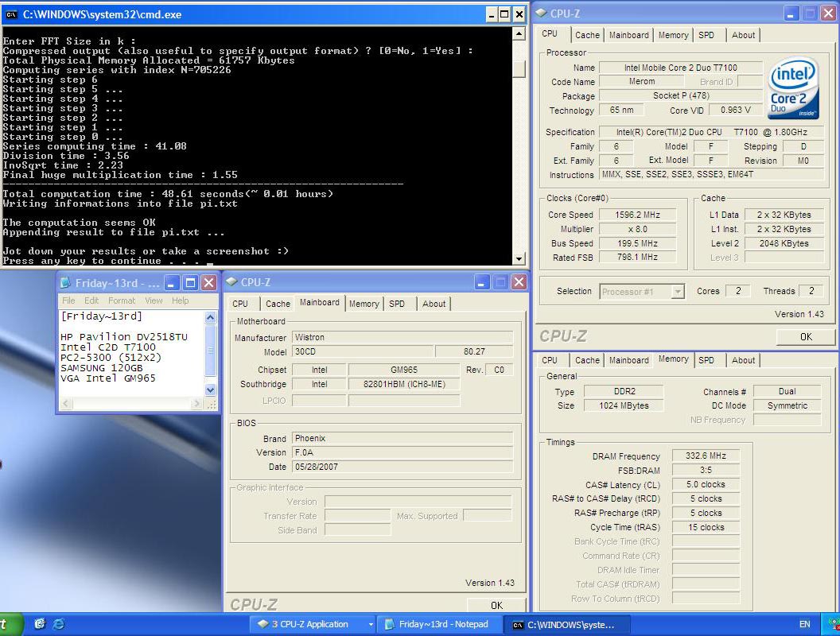Open Internet Explorer from quick launch
This screenshot has width=840, height=636.
(58, 624)
